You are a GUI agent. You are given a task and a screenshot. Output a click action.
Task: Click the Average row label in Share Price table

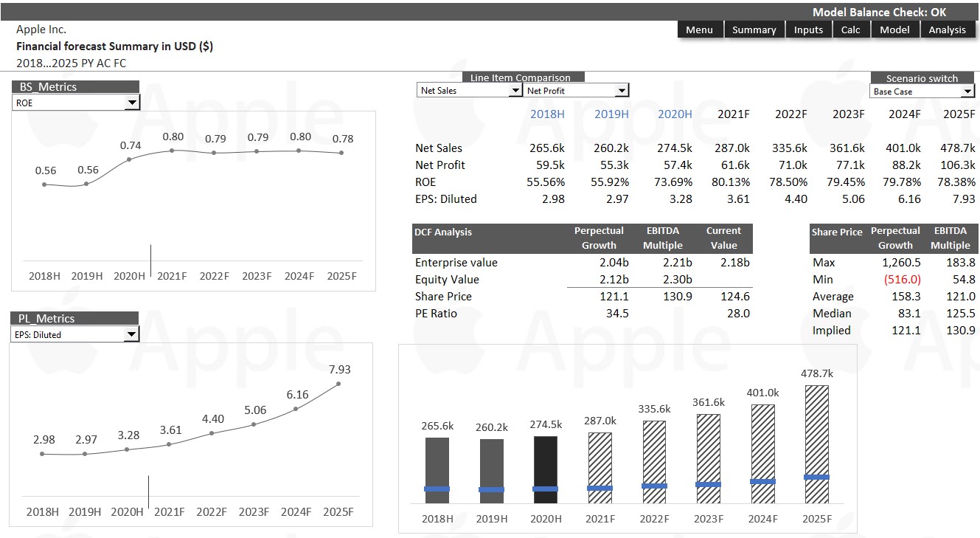click(833, 296)
